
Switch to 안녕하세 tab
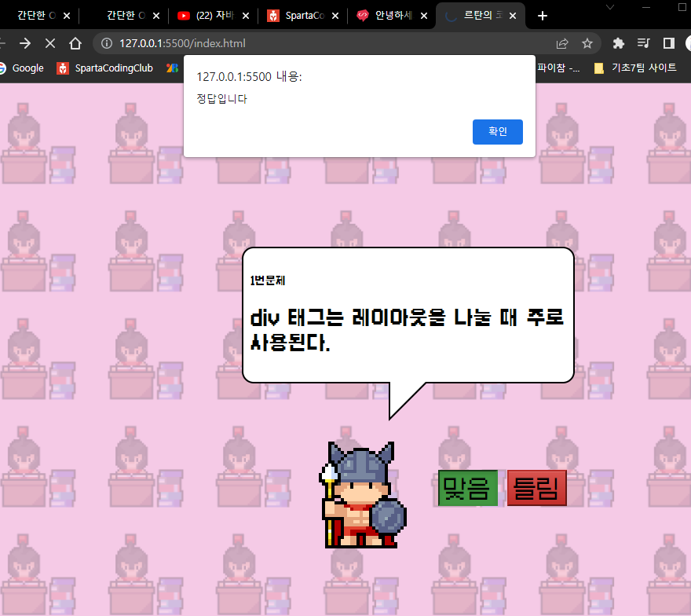click(392, 16)
